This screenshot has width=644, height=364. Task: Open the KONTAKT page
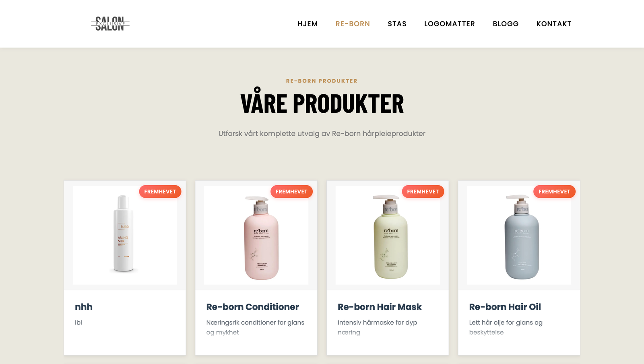coord(554,24)
